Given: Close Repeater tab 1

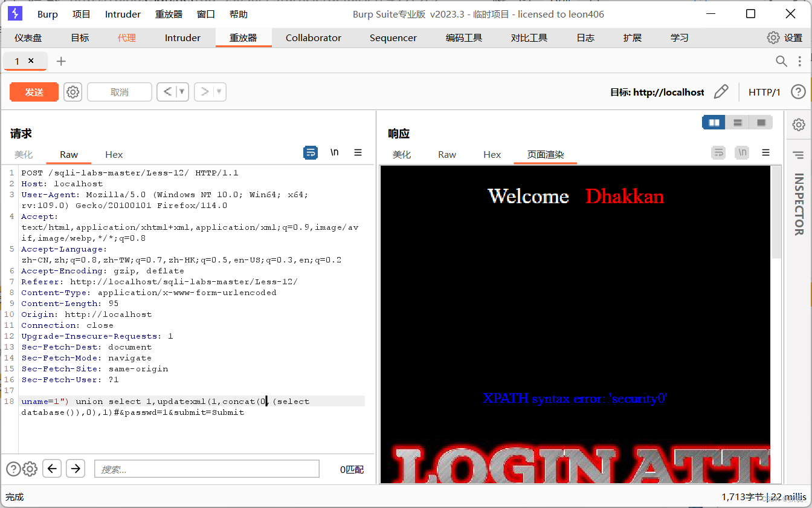Looking at the screenshot, I should pos(31,60).
